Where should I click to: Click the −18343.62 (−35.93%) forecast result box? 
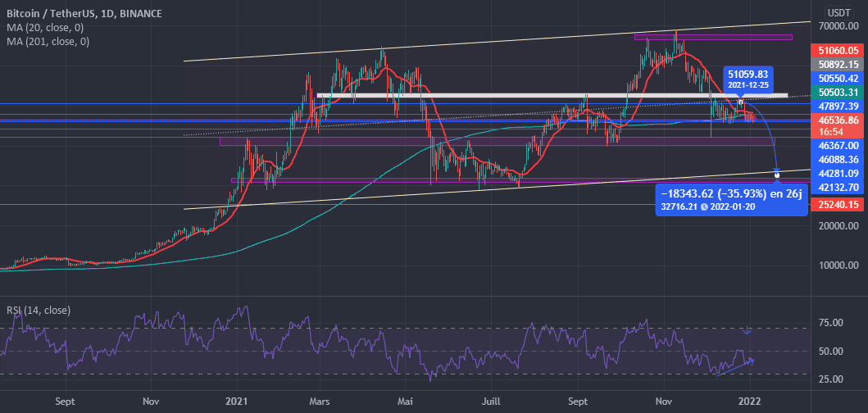[731, 200]
